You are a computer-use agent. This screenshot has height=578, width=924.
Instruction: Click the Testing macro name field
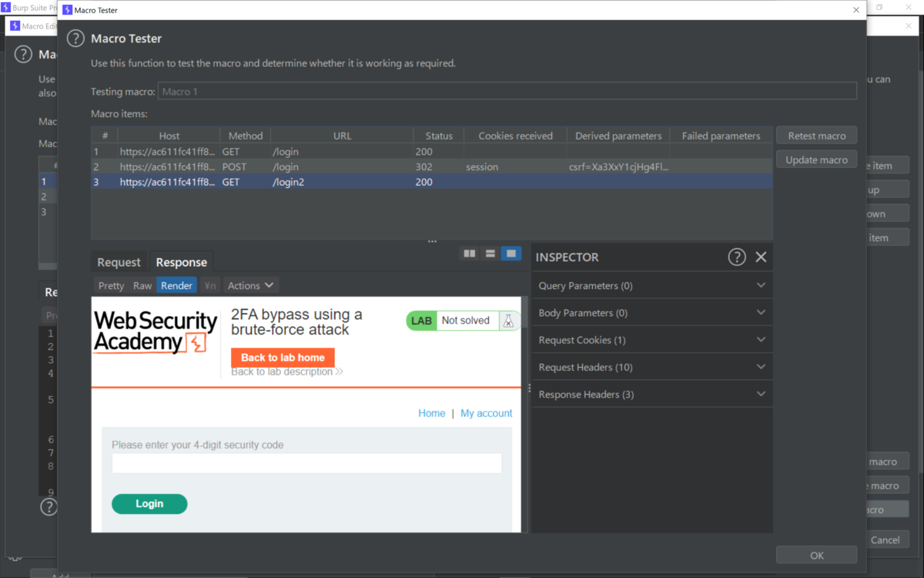point(507,92)
